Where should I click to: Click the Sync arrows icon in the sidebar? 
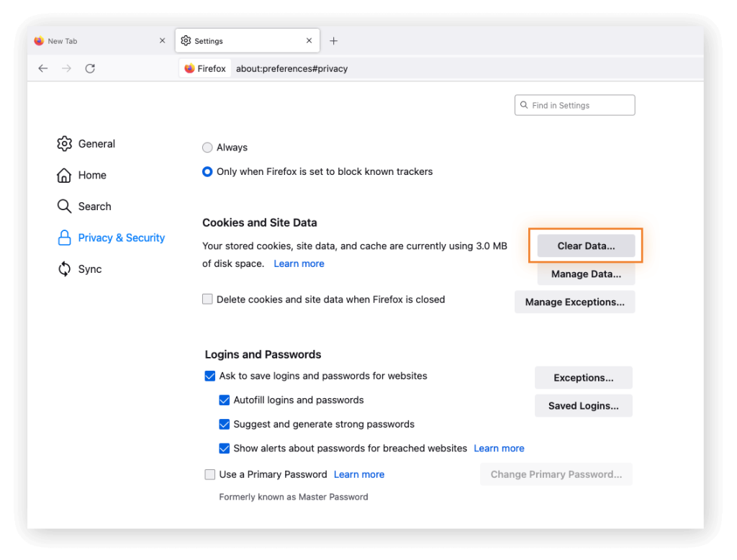[64, 269]
